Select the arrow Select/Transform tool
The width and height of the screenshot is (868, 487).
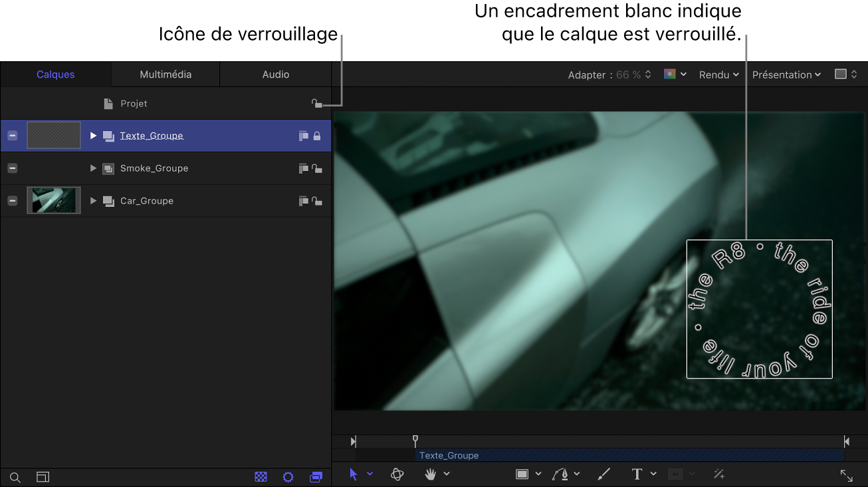coord(354,474)
